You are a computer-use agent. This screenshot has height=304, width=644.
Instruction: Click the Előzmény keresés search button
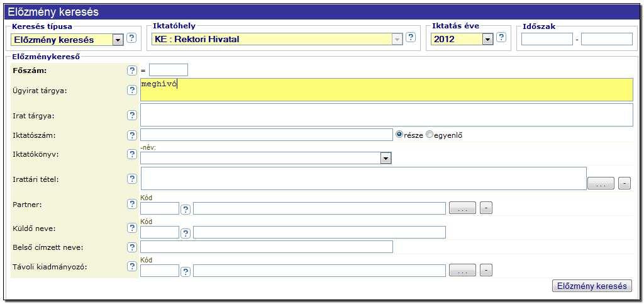point(592,286)
